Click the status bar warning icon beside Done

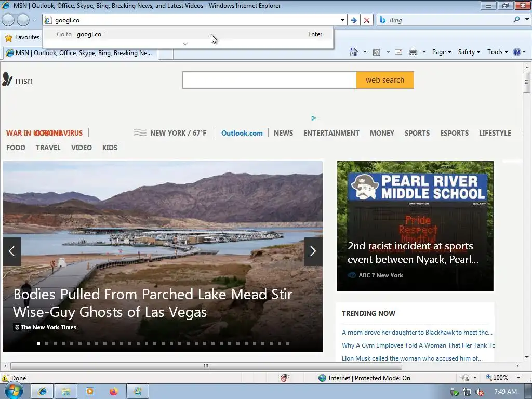pyautogui.click(x=5, y=378)
